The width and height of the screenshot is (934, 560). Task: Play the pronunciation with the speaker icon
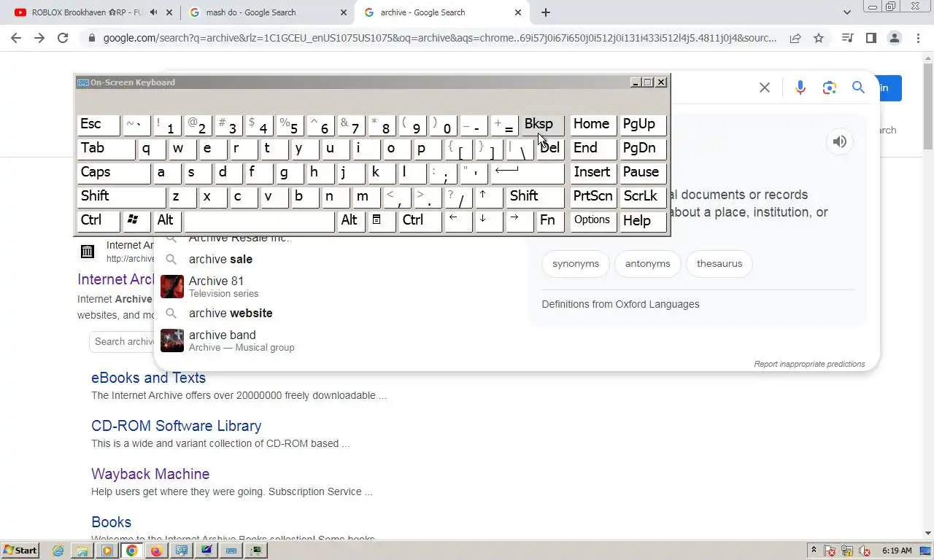[x=840, y=141]
